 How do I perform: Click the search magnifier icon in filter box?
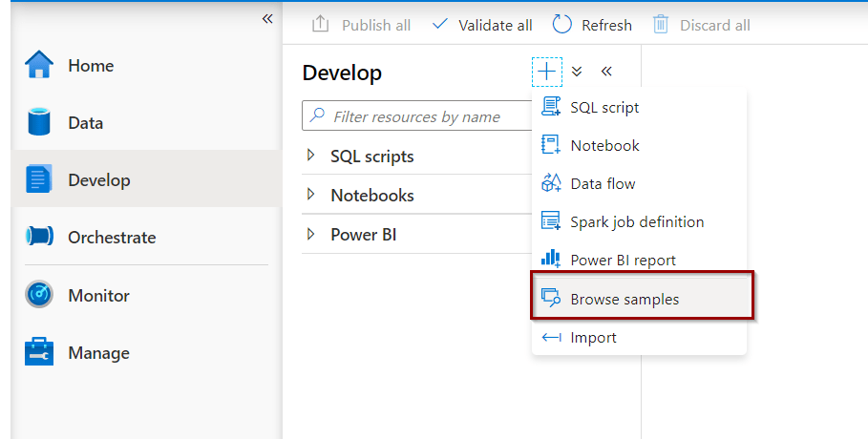pos(317,115)
